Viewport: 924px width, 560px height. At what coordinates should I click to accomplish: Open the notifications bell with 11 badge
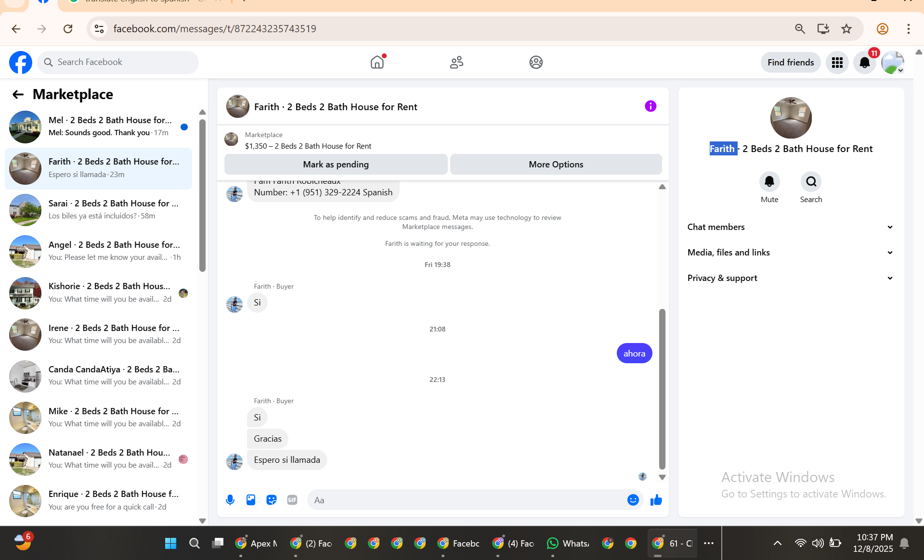[x=865, y=63]
